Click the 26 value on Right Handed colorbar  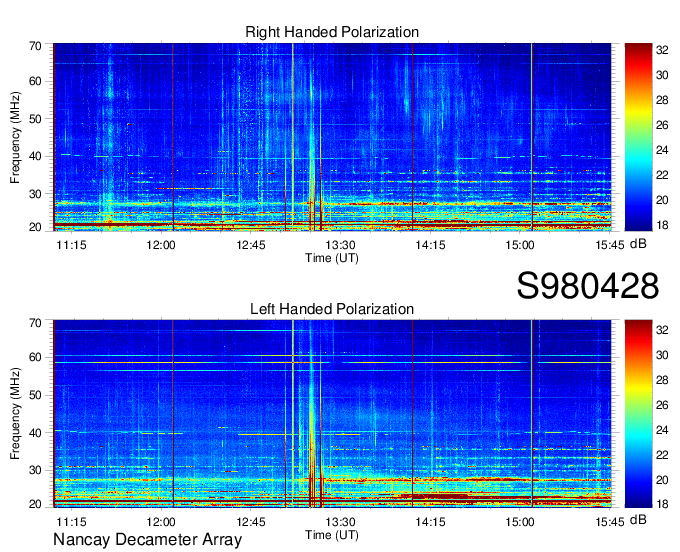(x=662, y=125)
